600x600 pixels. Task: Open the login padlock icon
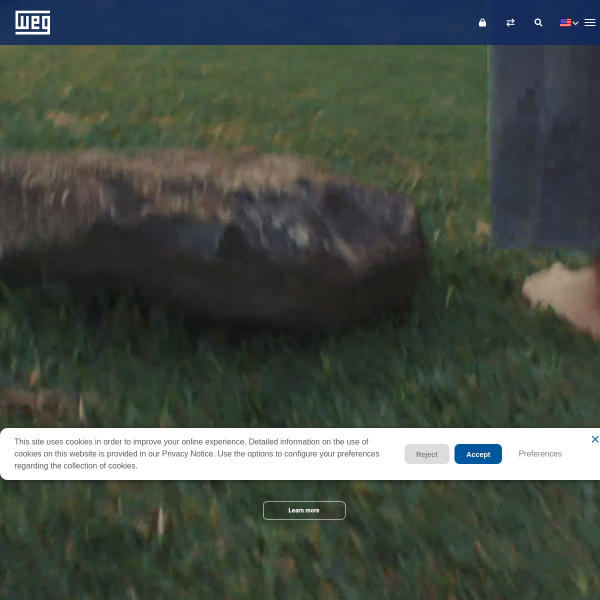click(x=482, y=23)
